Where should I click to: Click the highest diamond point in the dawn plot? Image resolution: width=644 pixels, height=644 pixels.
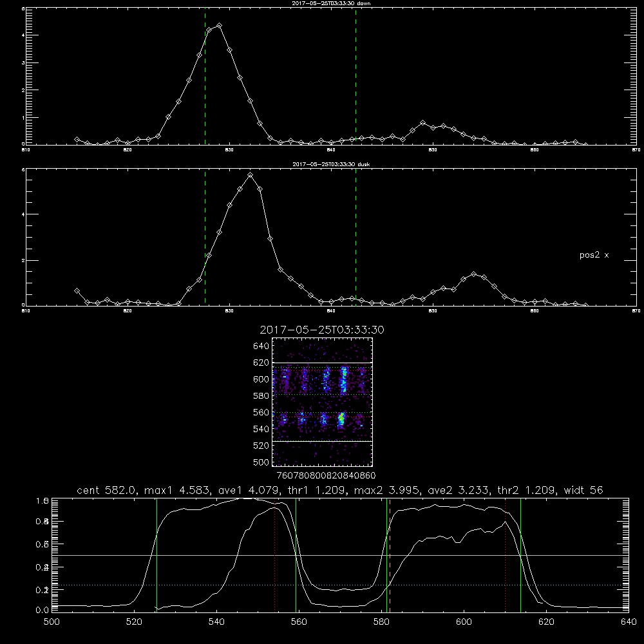pyautogui.click(x=220, y=26)
